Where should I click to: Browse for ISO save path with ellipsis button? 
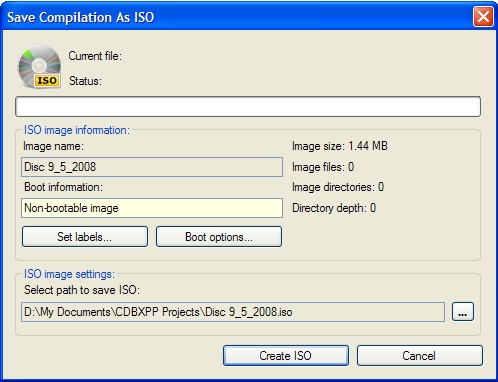(x=463, y=312)
